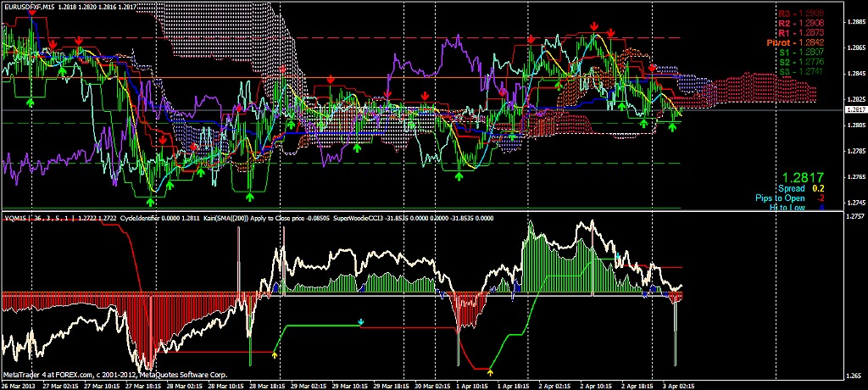This screenshot has height=390, width=868.
Task: Click the yellow up arrow near 1 Apr 10:15
Action: coord(491,370)
